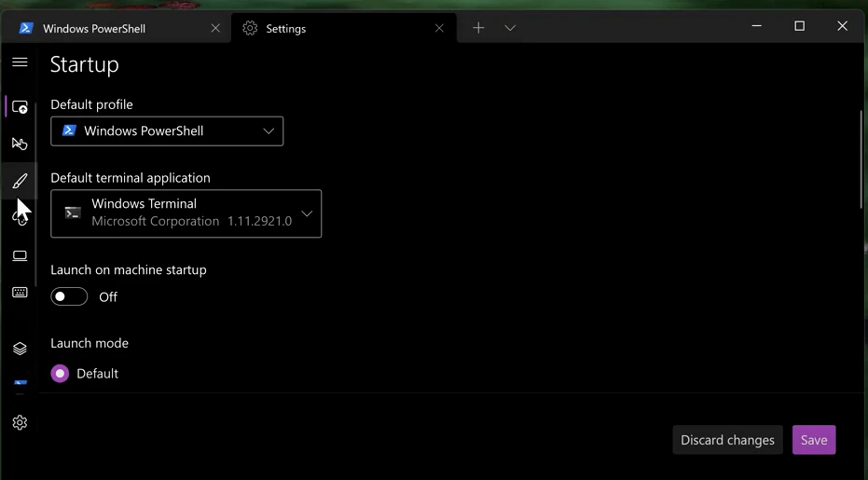Select the Default launch mode radio
Image resolution: width=868 pixels, height=480 pixels.
[60, 374]
